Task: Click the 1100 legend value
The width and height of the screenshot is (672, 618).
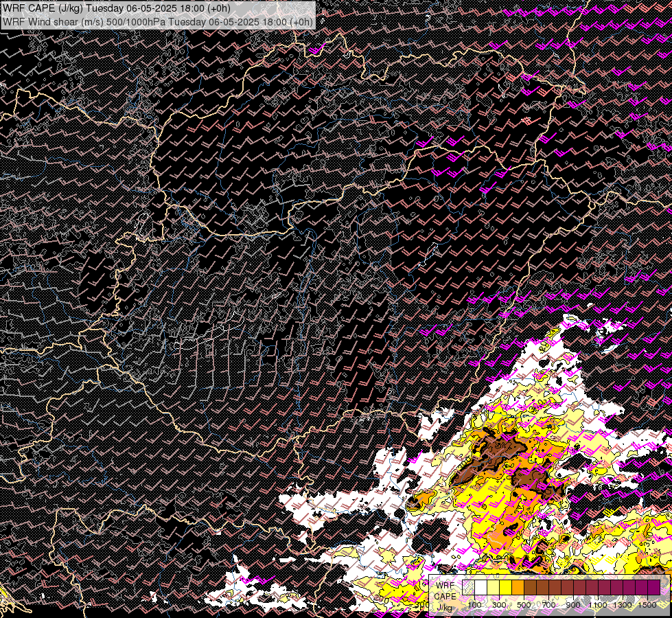Action: coord(597,605)
